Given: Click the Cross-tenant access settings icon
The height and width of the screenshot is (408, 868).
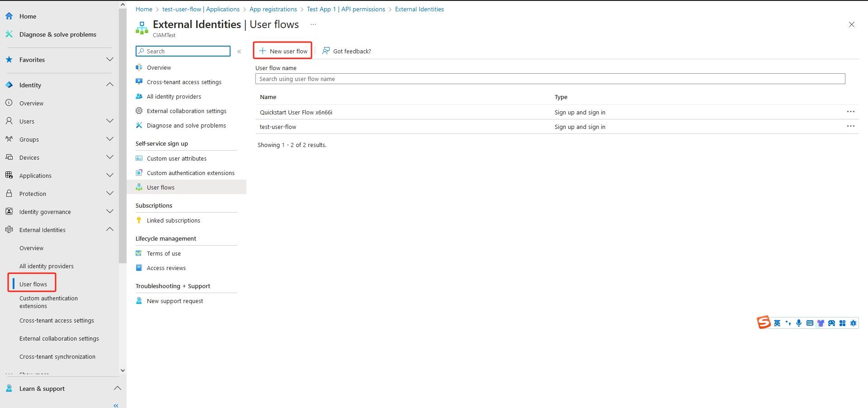Looking at the screenshot, I should tap(139, 82).
